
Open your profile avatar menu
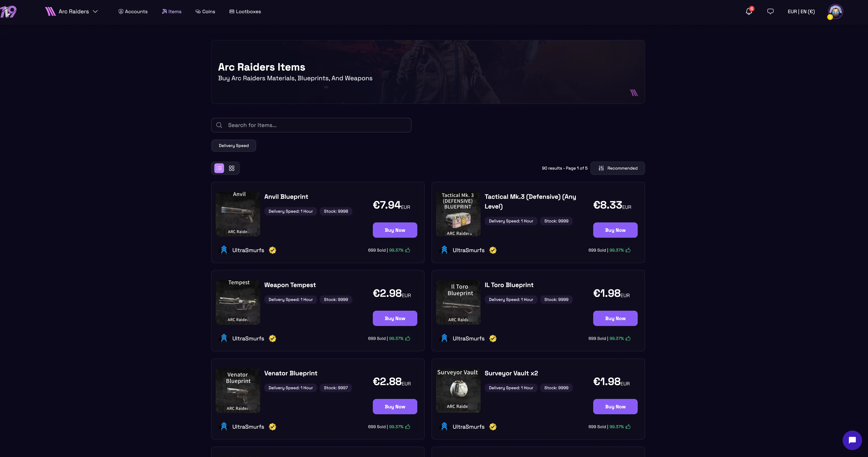[x=835, y=11]
